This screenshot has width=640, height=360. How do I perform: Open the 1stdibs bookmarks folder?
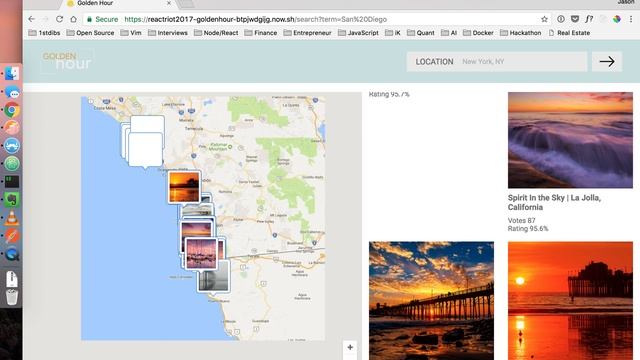point(44,33)
